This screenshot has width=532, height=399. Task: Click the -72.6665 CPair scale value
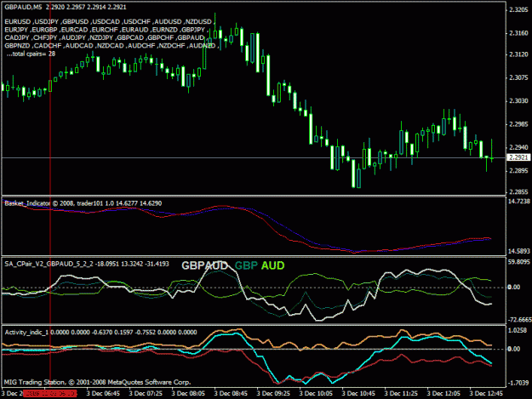519,320
